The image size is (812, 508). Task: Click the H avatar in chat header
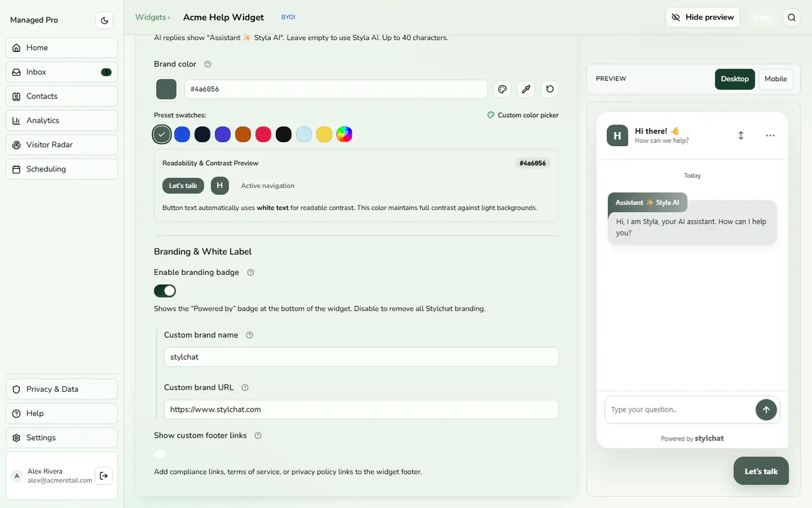pos(617,136)
